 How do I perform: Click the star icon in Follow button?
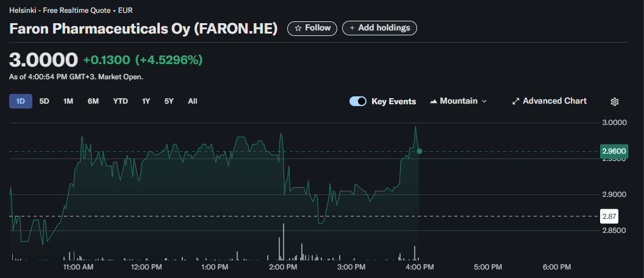click(298, 28)
